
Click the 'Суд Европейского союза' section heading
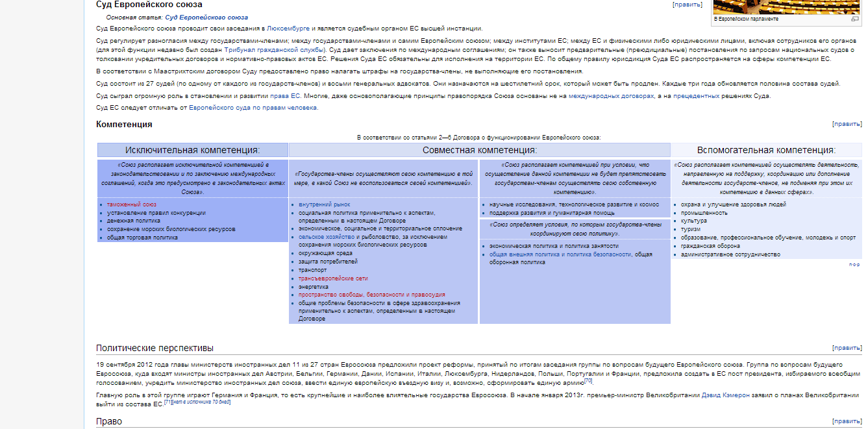pyautogui.click(x=149, y=5)
